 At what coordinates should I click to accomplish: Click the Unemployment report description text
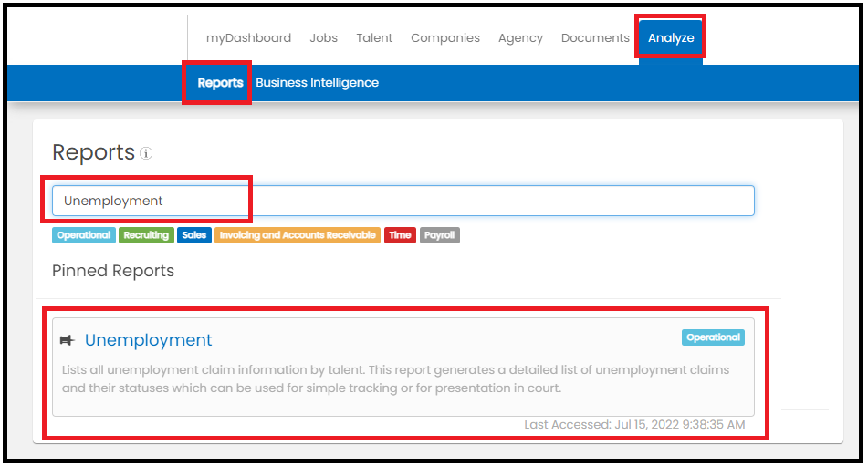[395, 378]
